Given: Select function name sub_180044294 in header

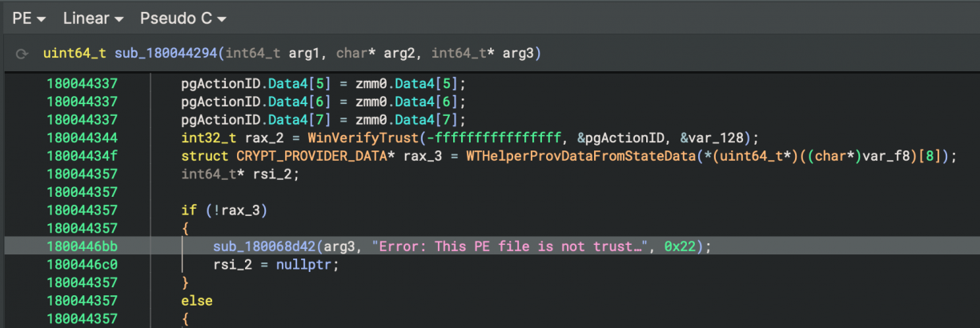Looking at the screenshot, I should click(x=168, y=54).
